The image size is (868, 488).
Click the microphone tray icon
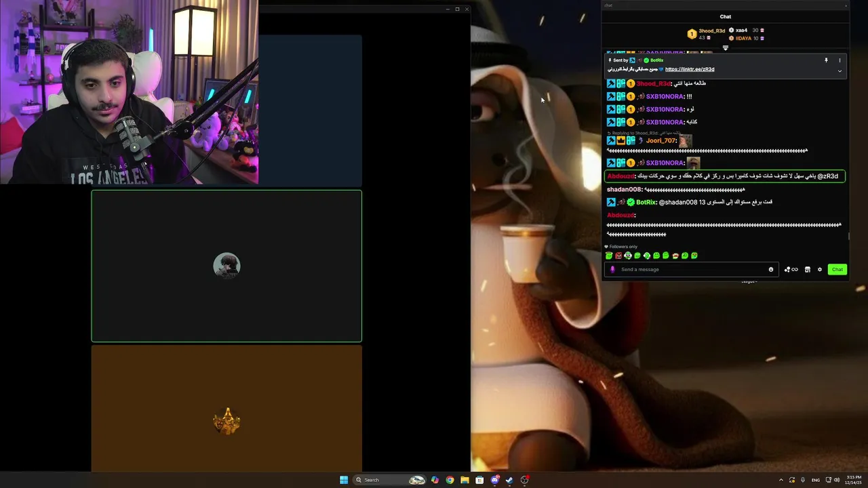click(x=803, y=480)
